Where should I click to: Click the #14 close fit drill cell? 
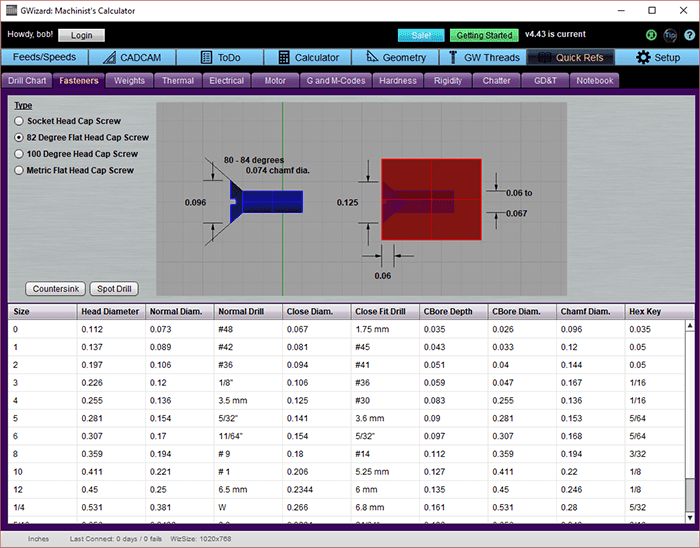385,454
